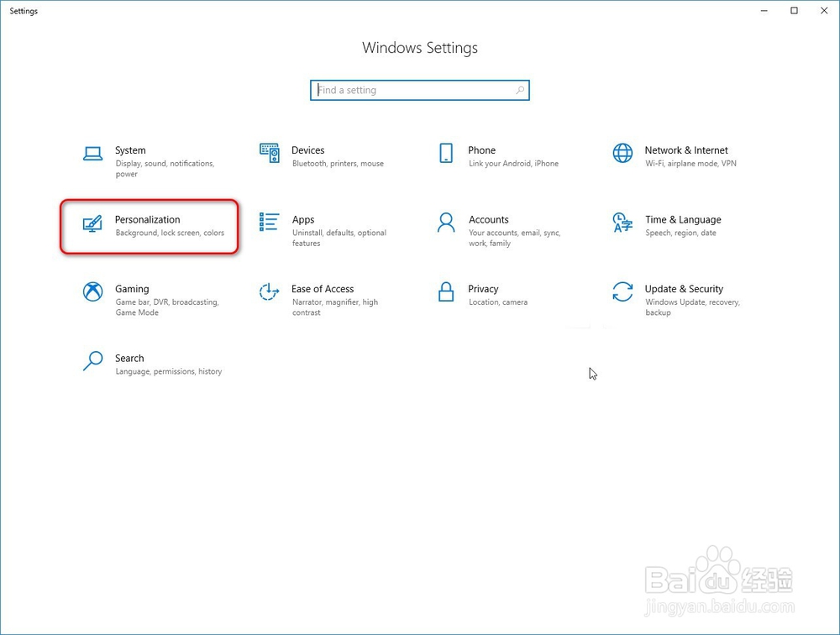Click 'Link your Android, iPhone' text
The image size is (840, 635).
[514, 164]
